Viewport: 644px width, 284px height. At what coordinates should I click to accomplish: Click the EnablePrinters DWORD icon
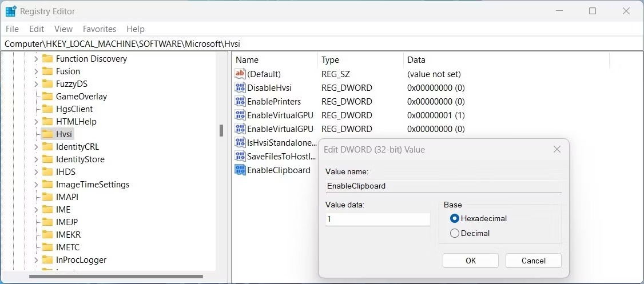(240, 101)
